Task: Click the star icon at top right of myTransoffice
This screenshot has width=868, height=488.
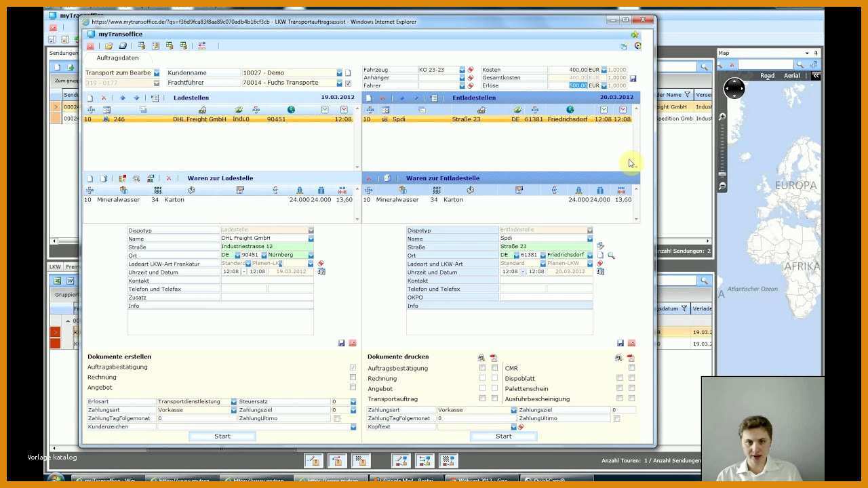Action: pos(635,35)
